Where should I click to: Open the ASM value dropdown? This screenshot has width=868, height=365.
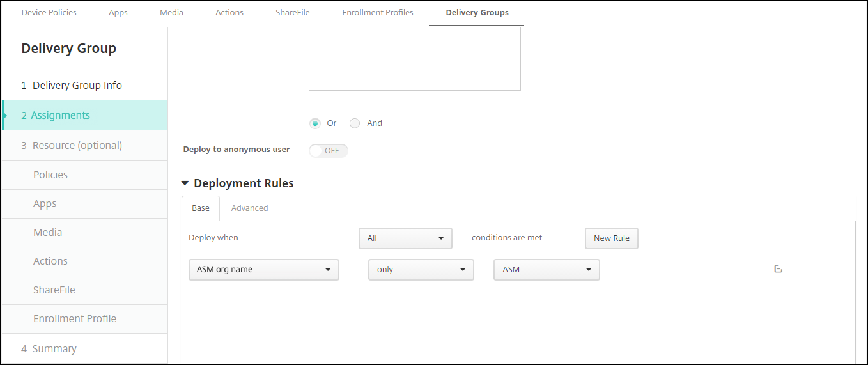point(546,270)
